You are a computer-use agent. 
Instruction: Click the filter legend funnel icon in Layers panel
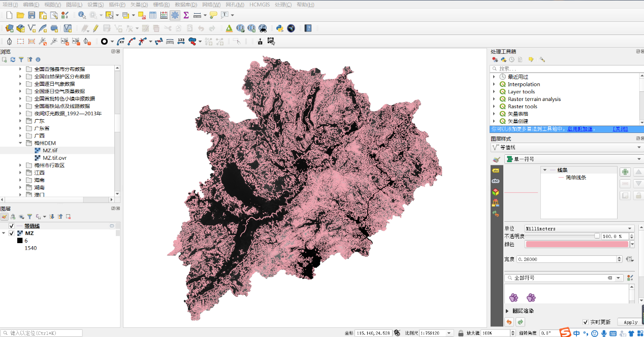(x=29, y=217)
